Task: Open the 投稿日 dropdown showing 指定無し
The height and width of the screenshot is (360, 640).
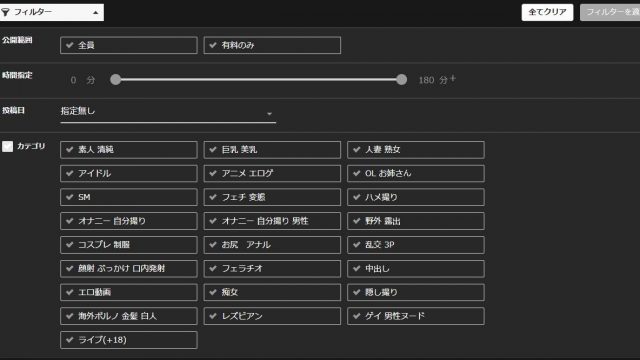Action: pyautogui.click(x=168, y=112)
